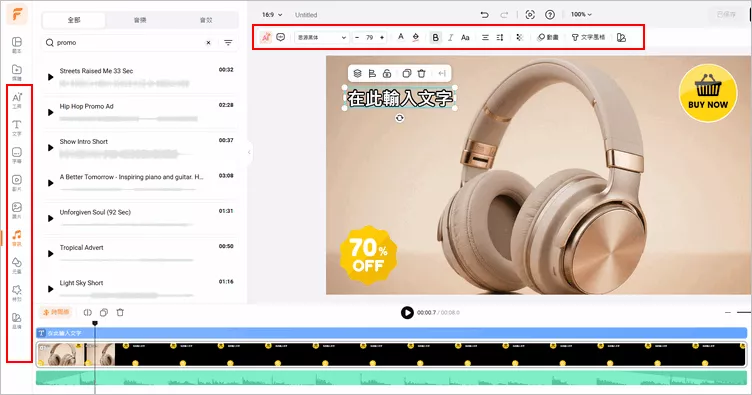Click the font size value 79

coord(369,37)
